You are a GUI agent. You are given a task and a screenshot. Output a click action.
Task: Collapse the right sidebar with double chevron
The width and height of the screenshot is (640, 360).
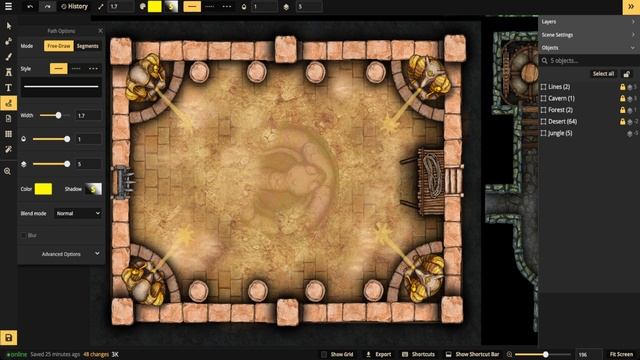[631, 7]
